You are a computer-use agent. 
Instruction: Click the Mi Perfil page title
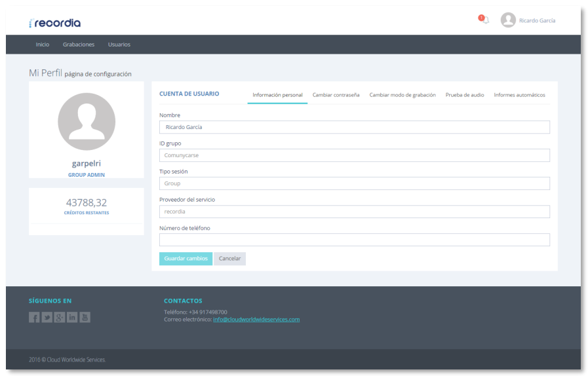(45, 73)
